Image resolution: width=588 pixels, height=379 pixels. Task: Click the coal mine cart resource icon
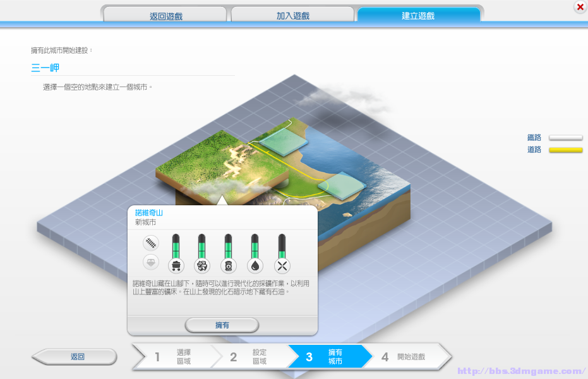pyautogui.click(x=176, y=266)
